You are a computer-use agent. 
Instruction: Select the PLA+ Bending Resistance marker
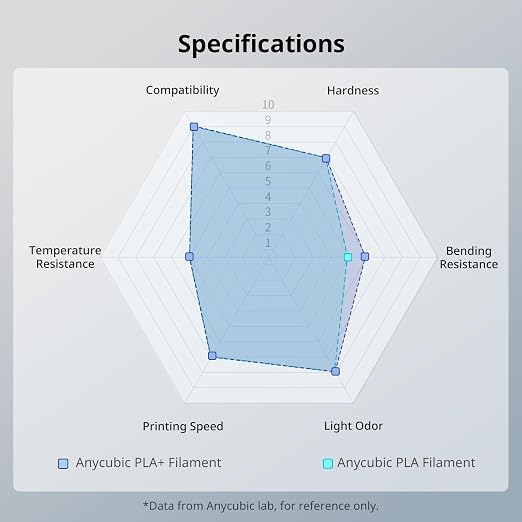pyautogui.click(x=365, y=256)
